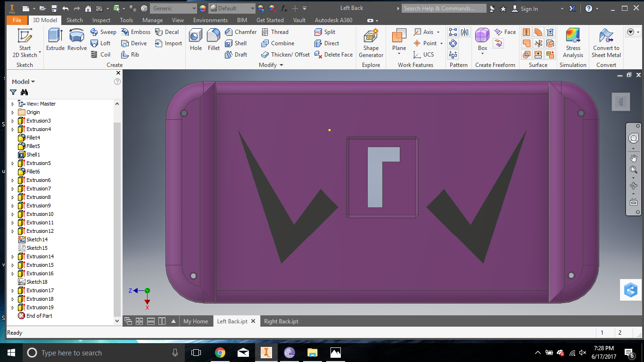The height and width of the screenshot is (362, 644).
Task: Click the ViewCube TOP face
Action: click(621, 102)
